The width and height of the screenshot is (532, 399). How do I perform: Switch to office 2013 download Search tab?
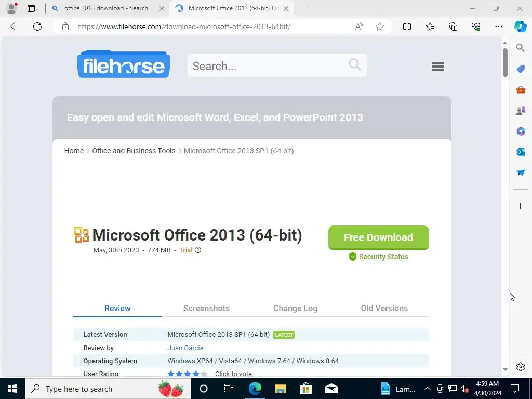(x=106, y=8)
